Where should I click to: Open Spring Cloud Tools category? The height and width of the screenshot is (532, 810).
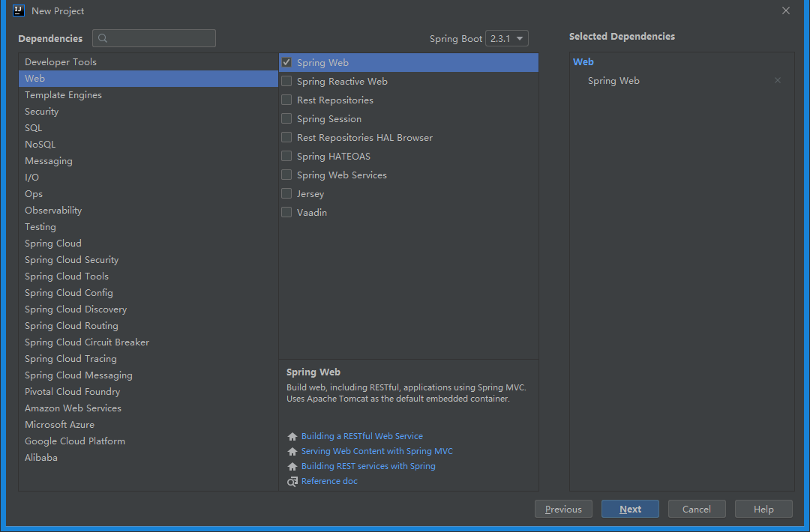tap(148, 276)
